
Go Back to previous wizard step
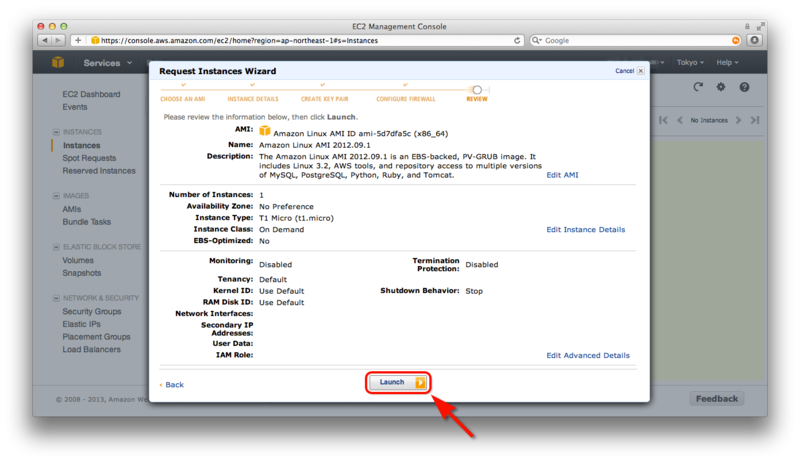pyautogui.click(x=172, y=384)
